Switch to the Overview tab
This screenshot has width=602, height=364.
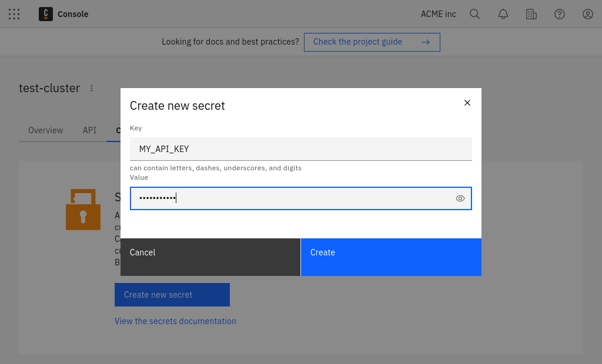point(45,130)
